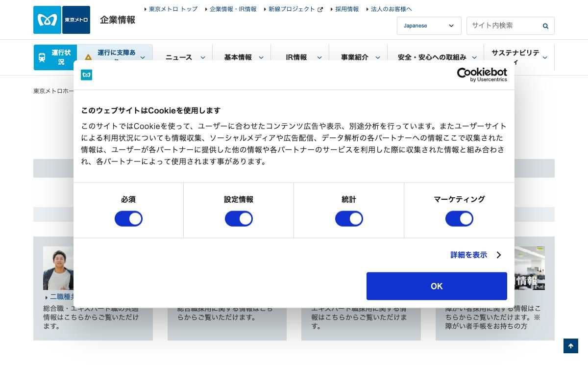Image resolution: width=588 pixels, height=368 pixels.
Task: Click the external link icon next to 新線プロジェクト
Action: [x=320, y=9]
